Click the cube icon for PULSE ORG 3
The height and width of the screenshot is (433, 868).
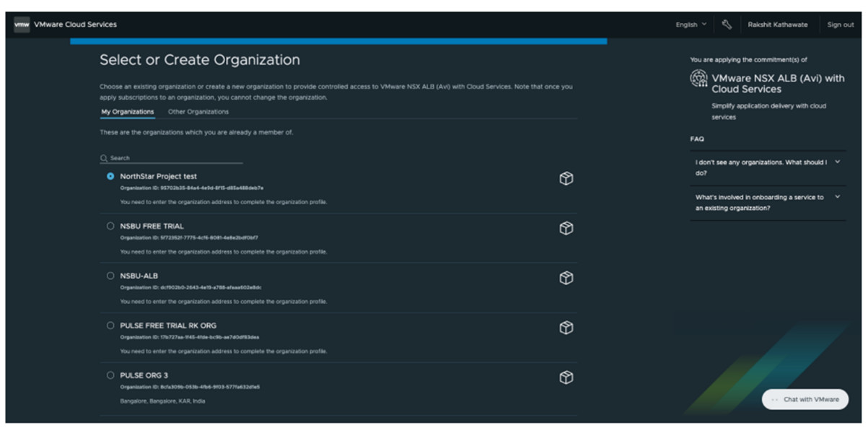(566, 377)
